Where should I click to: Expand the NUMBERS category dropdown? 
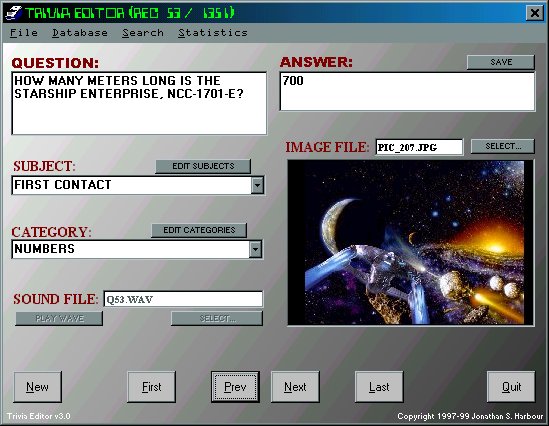click(256, 249)
